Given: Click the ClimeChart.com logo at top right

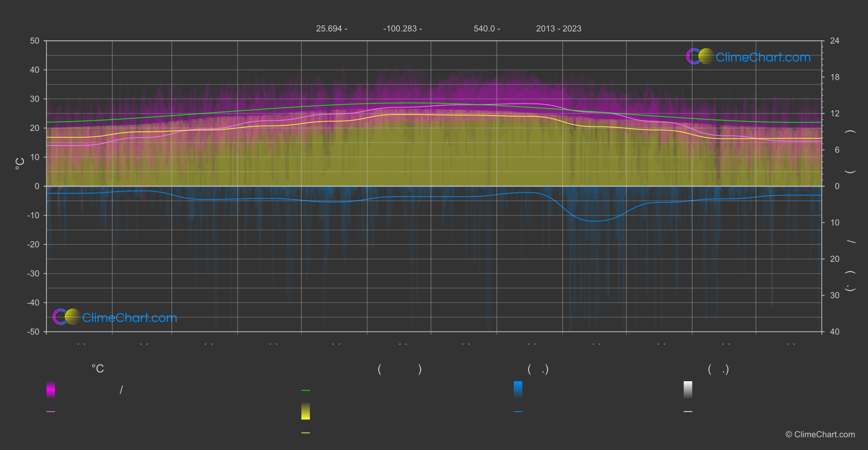Looking at the screenshot, I should point(748,57).
